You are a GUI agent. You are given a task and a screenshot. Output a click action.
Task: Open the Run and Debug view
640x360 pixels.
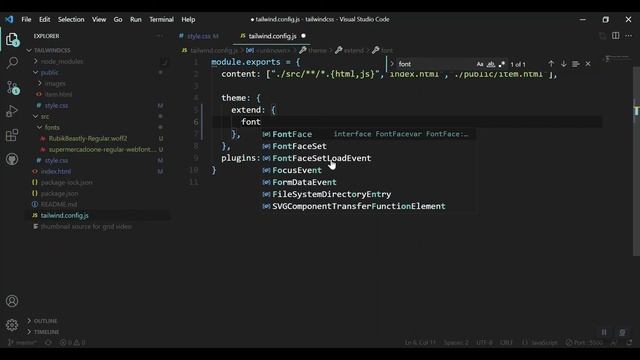click(x=12, y=111)
